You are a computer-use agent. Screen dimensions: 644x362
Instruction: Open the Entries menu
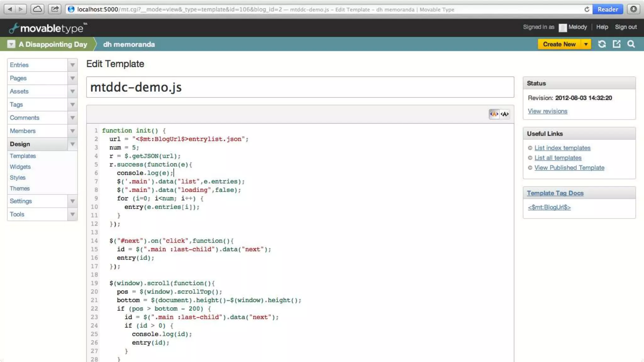[x=37, y=65]
